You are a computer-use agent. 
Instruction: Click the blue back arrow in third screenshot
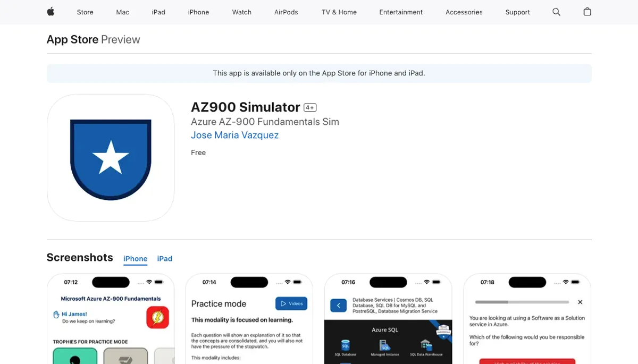(x=339, y=306)
